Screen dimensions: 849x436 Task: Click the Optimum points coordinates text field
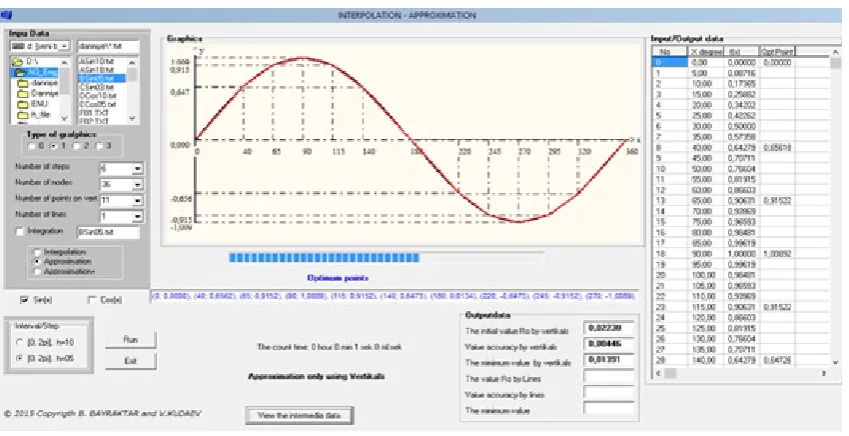tap(395, 296)
